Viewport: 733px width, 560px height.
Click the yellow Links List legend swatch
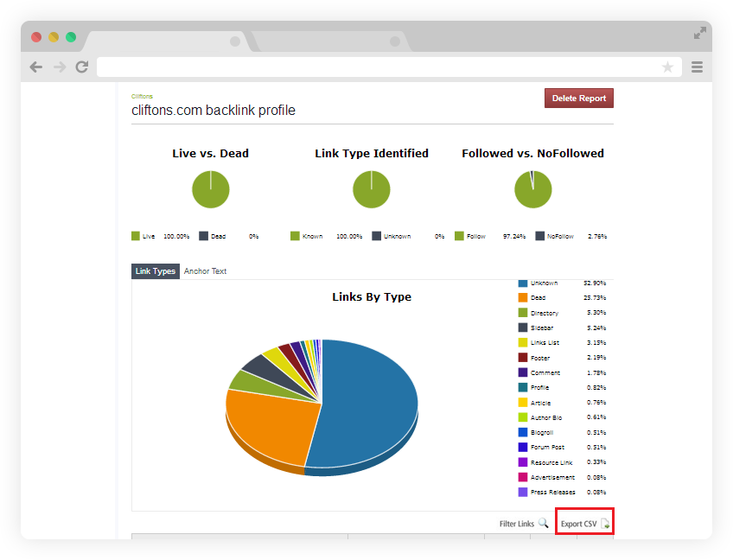point(523,342)
